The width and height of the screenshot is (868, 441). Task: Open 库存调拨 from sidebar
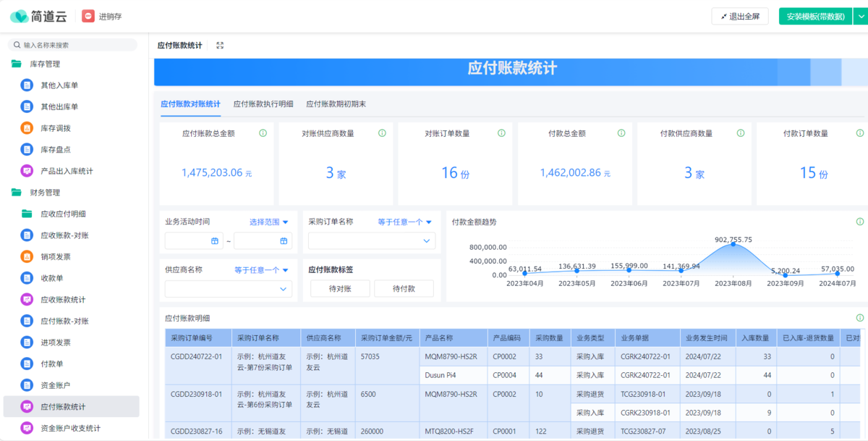pyautogui.click(x=56, y=128)
